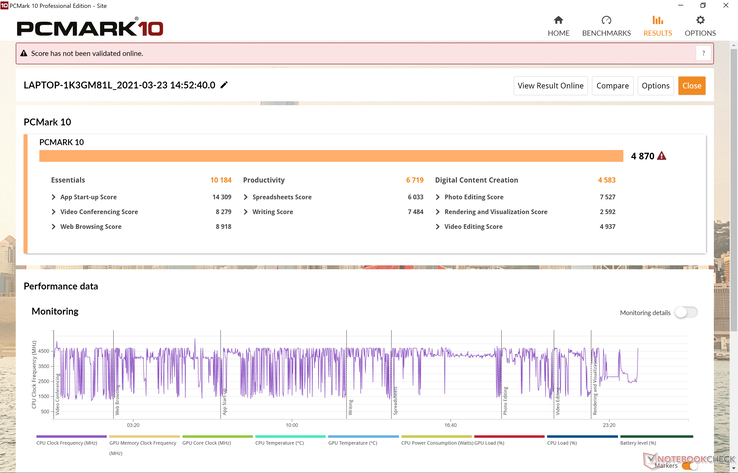Select GPU Load red legend
The image size is (738, 473).
509,440
